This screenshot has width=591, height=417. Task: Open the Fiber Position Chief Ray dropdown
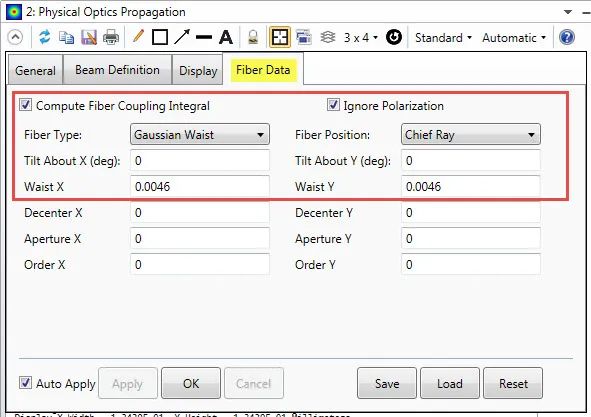pyautogui.click(x=471, y=134)
